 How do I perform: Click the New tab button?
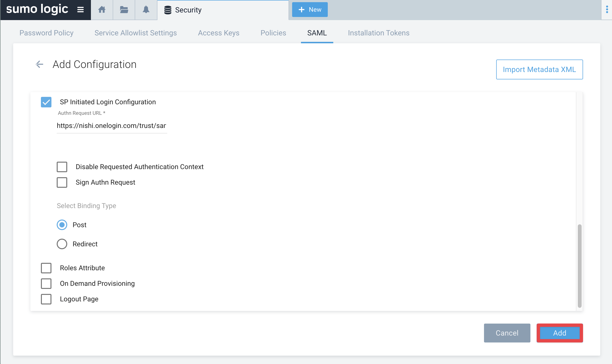point(310,10)
